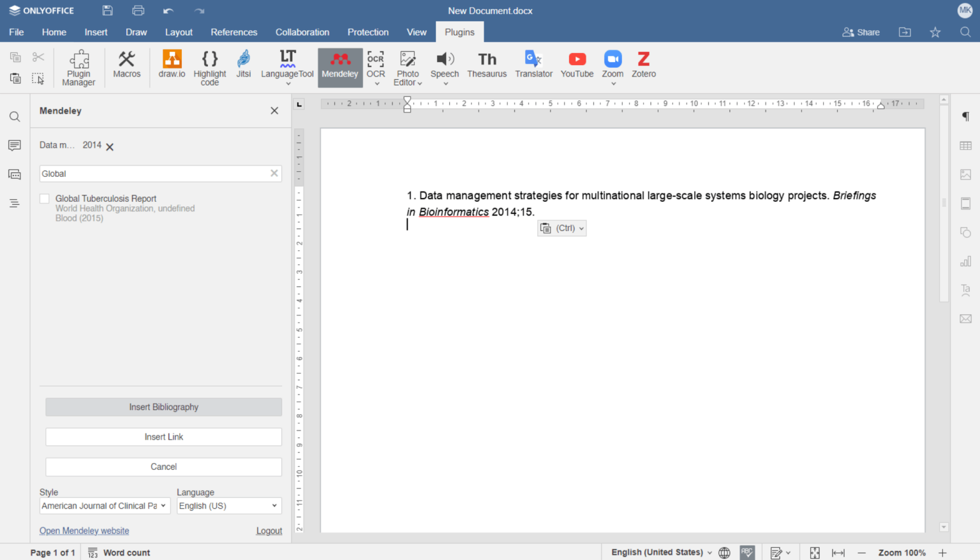
Task: Toggle spell checking in the status bar
Action: click(x=747, y=552)
